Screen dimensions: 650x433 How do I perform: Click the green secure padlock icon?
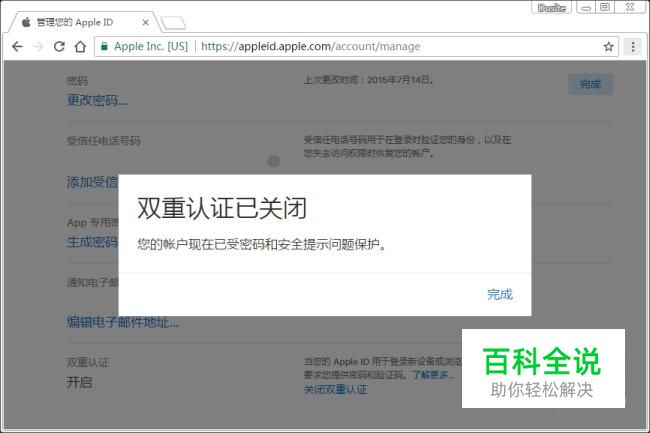click(104, 46)
